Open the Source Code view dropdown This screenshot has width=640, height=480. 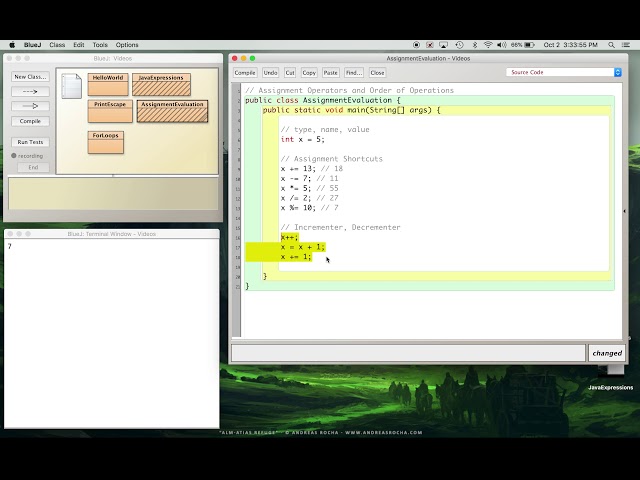(564, 72)
